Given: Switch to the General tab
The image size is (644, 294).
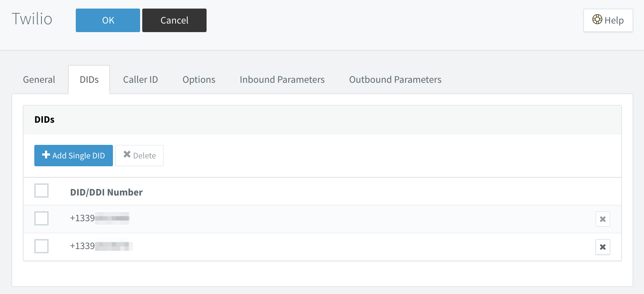Looking at the screenshot, I should pyautogui.click(x=39, y=80).
